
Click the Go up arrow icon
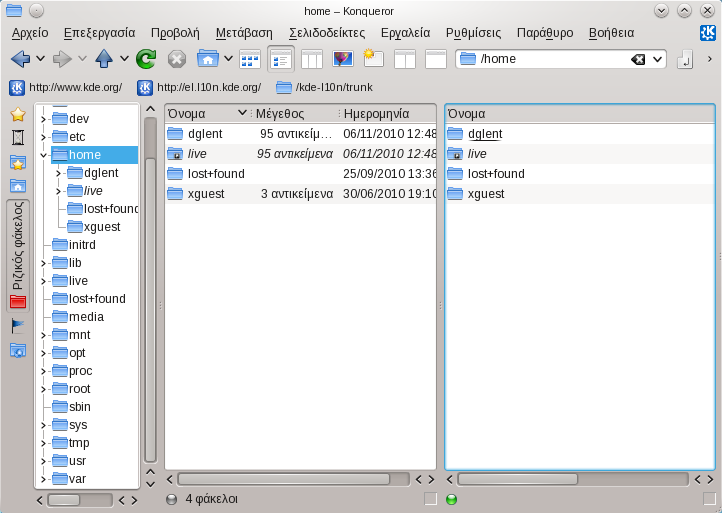click(103, 59)
